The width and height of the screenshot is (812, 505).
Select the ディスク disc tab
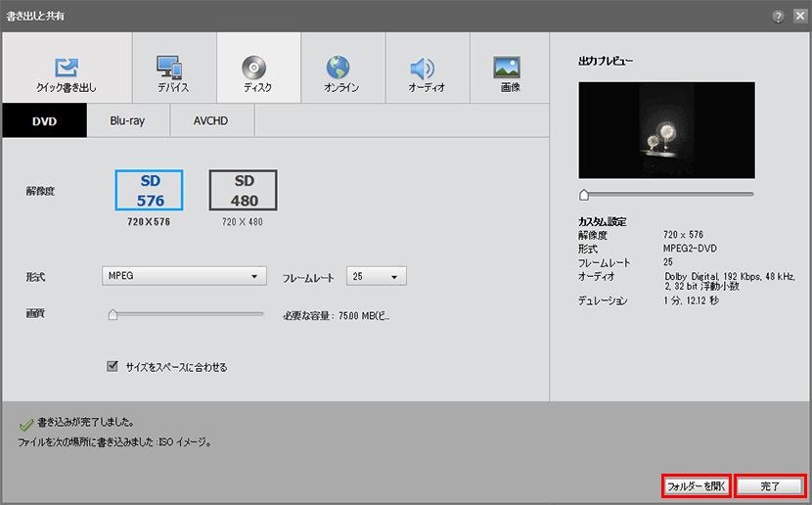258,68
